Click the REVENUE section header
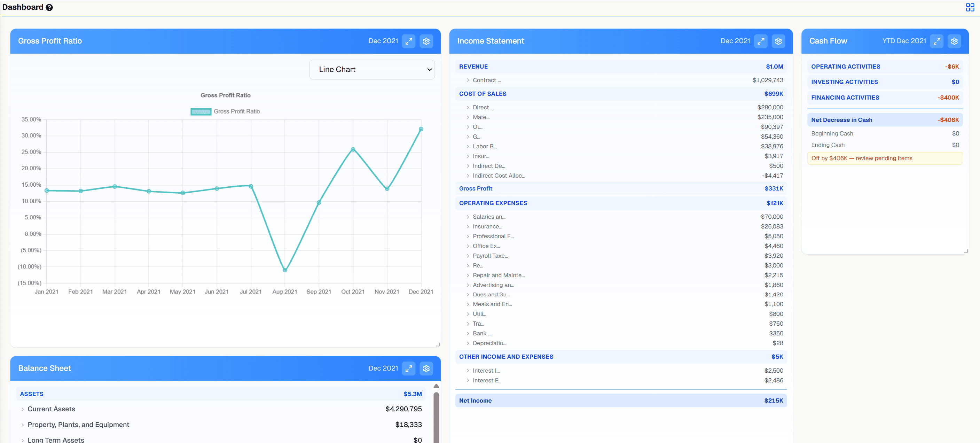 pyautogui.click(x=620, y=67)
